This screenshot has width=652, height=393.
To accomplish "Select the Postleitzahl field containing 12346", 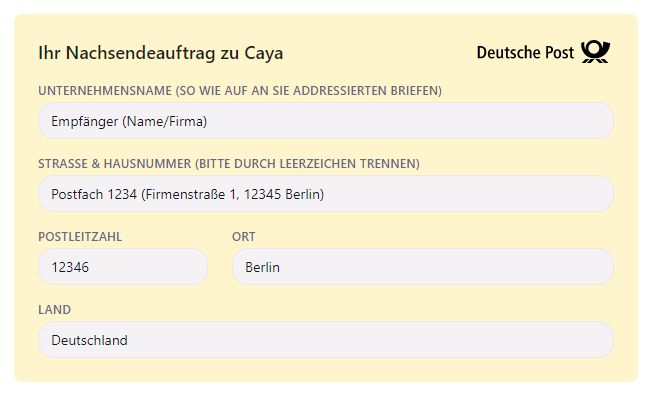I will (123, 267).
